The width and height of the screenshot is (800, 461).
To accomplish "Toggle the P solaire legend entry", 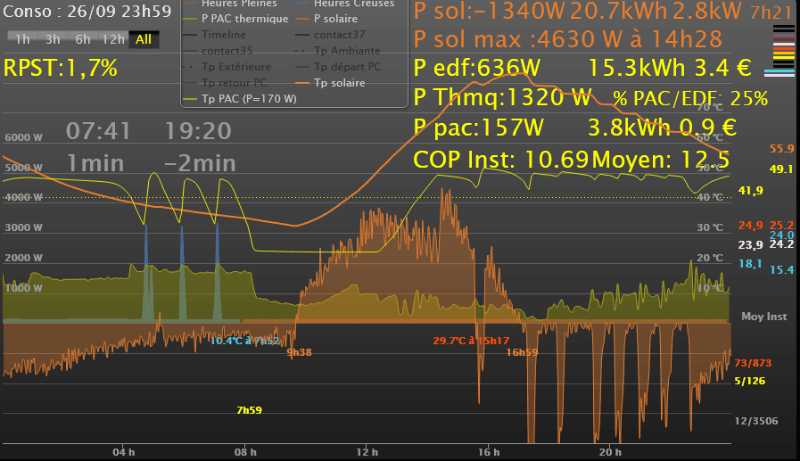I will click(x=338, y=19).
